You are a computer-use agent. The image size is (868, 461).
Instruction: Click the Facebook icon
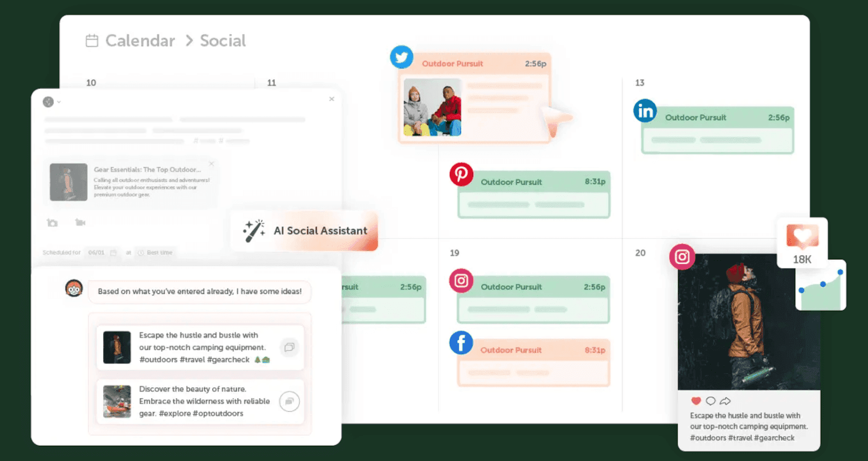[461, 343]
